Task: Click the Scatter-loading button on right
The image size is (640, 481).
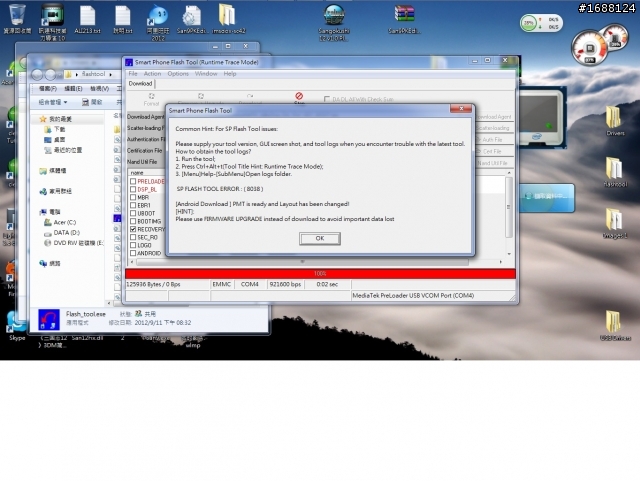Action: tap(493, 128)
